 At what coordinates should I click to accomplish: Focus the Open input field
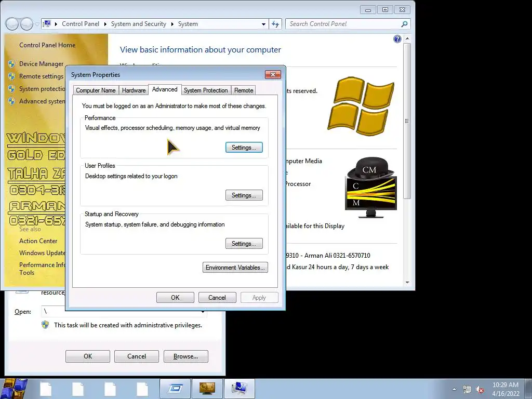point(124,312)
